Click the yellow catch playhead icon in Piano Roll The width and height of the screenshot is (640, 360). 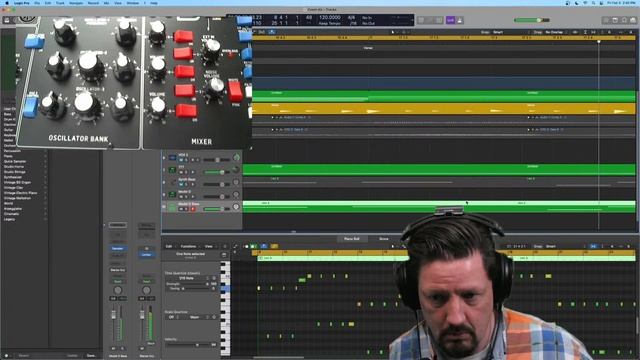(274, 247)
